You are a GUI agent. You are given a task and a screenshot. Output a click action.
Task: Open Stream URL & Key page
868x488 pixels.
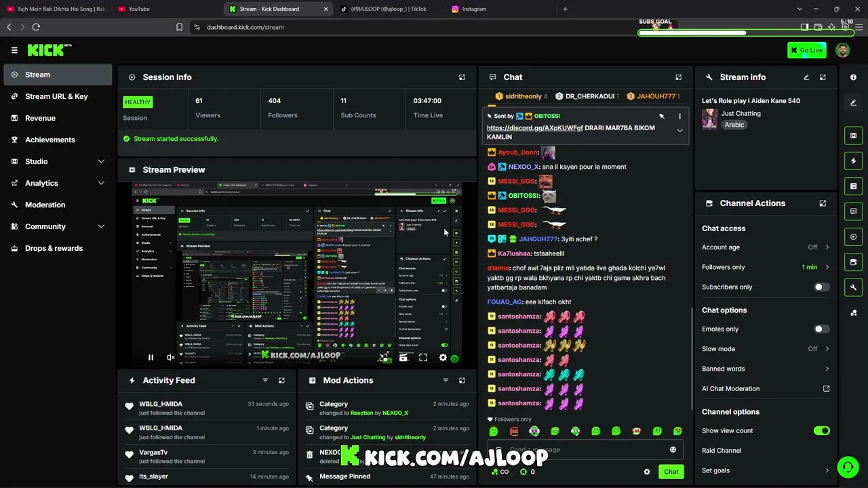click(58, 96)
